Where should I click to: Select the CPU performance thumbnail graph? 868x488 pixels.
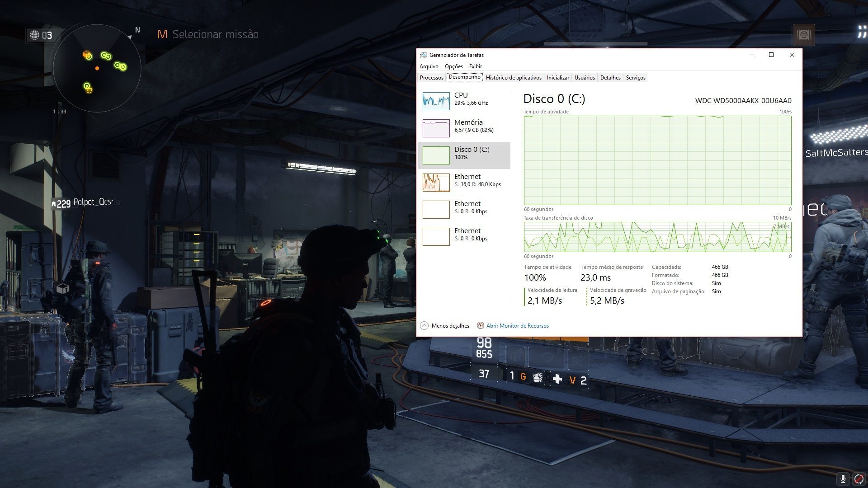point(436,101)
